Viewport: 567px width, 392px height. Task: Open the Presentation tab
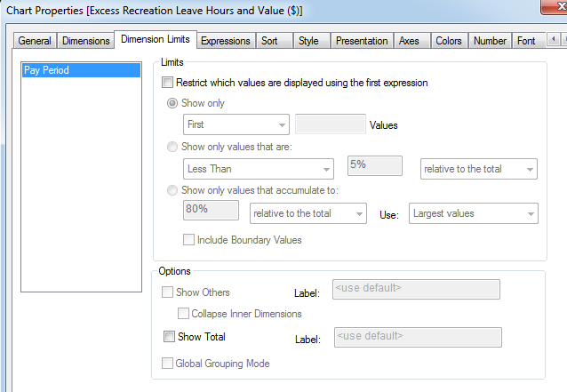click(x=362, y=41)
